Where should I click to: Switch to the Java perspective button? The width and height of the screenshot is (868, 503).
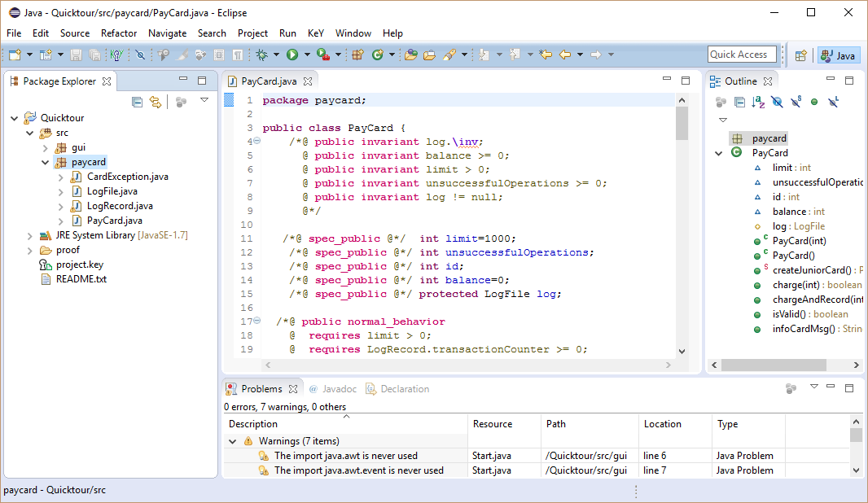click(838, 55)
